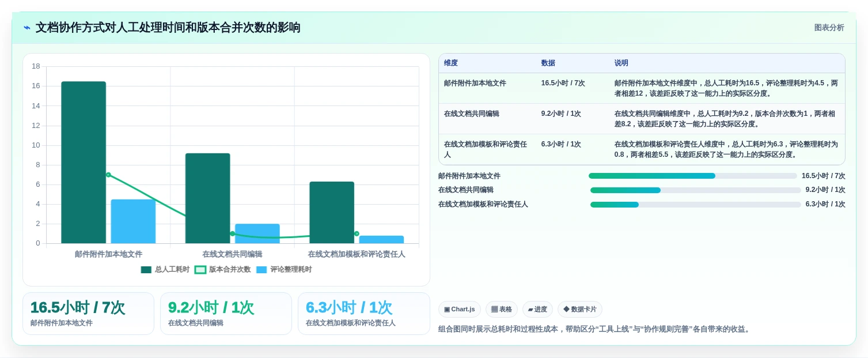868x358 pixels.
Task: Click the 邮件附件加本地文件 progress bar
Action: (x=693, y=176)
